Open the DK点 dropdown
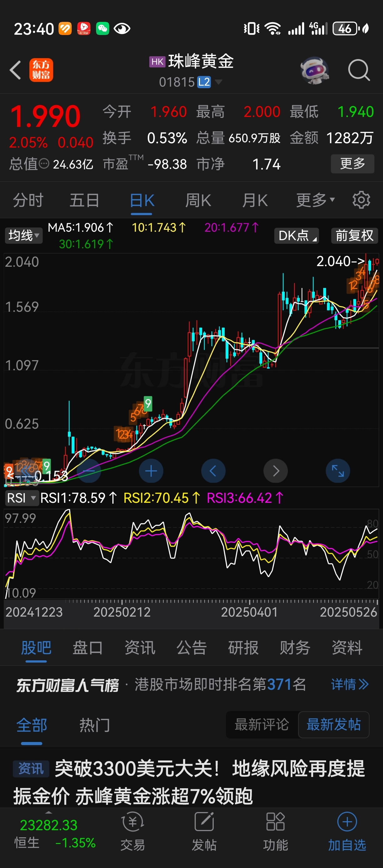Viewport: 383px width, 868px height. click(x=297, y=235)
